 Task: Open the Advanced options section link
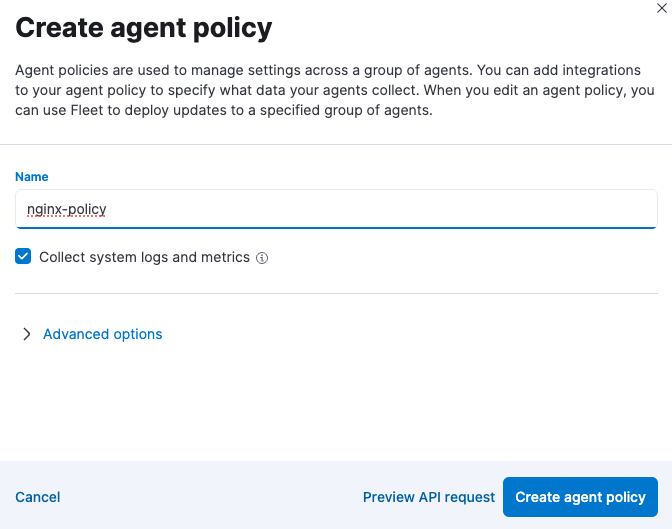(102, 334)
